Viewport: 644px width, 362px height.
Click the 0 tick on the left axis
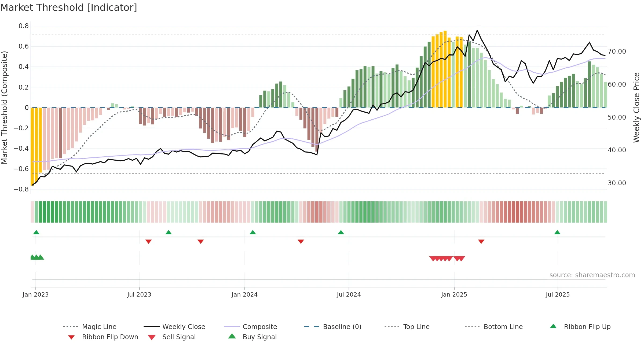coord(27,108)
